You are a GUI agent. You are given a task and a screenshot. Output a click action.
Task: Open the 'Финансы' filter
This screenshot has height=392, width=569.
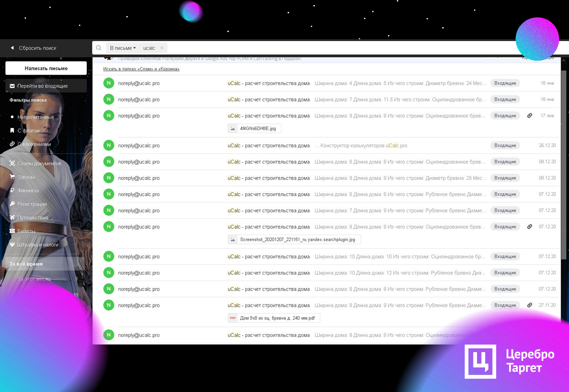(28, 190)
